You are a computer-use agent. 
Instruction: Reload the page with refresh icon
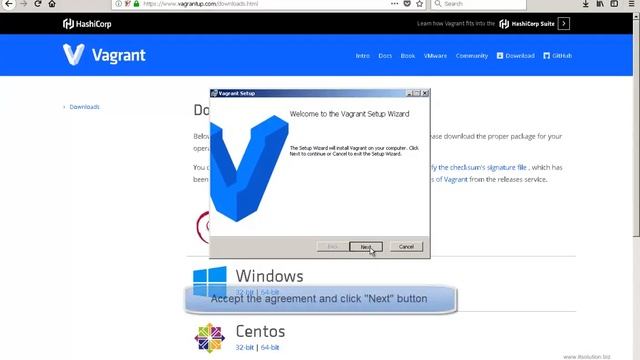(38, 4)
